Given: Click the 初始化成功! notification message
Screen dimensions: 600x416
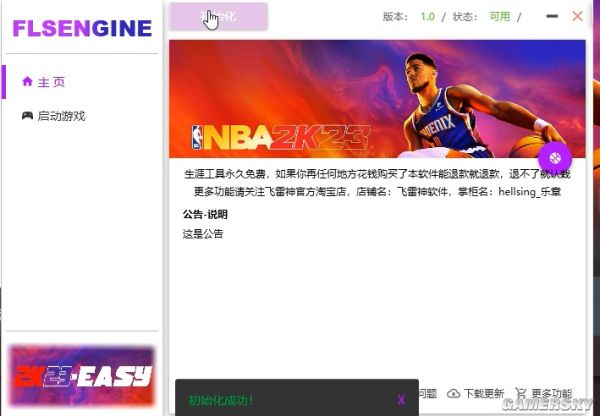Looking at the screenshot, I should pyautogui.click(x=220, y=400).
